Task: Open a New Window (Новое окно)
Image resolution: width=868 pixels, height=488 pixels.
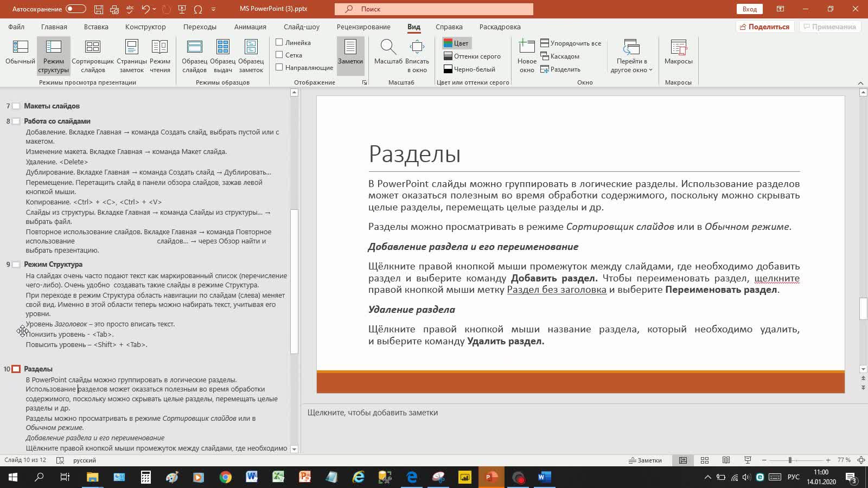Action: tap(527, 55)
